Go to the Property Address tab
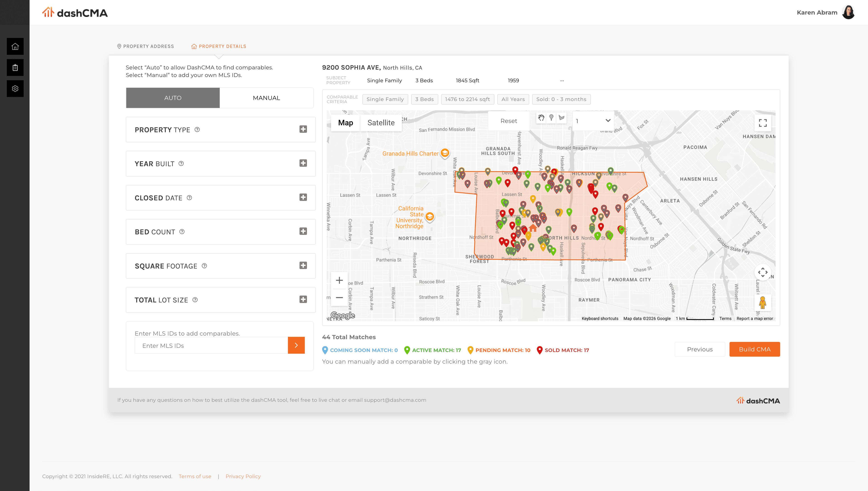This screenshot has width=868, height=491. [x=145, y=46]
